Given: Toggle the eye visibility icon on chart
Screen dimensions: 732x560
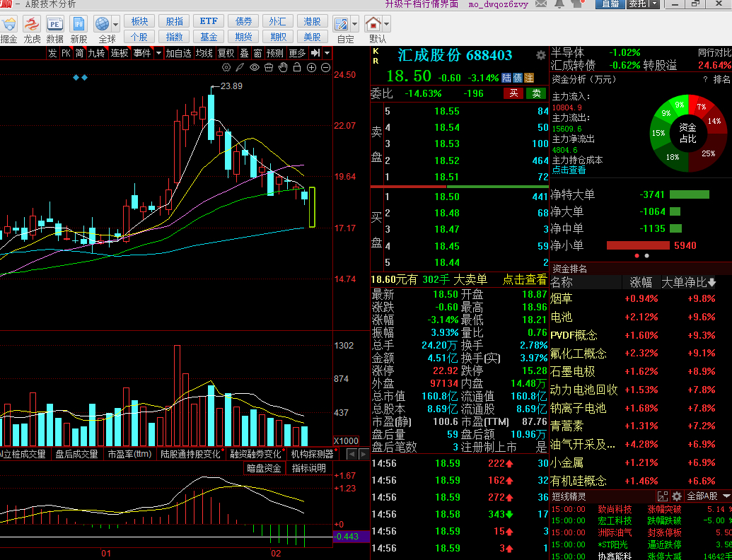Looking at the screenshot, I should coord(255,68).
